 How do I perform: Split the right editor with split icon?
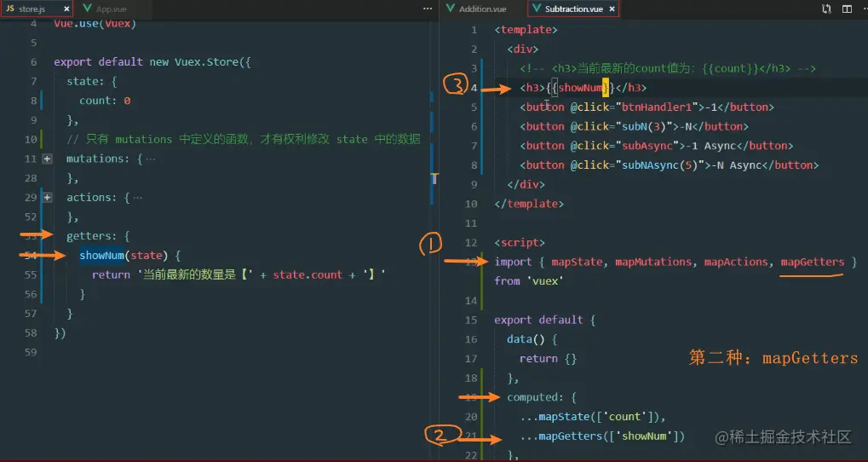pos(847,9)
